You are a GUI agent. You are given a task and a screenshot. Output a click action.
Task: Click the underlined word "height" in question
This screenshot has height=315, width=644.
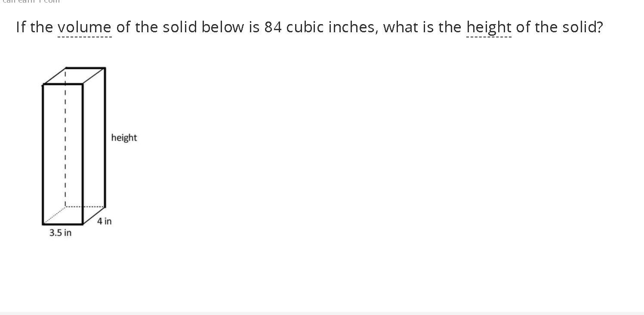tap(489, 27)
